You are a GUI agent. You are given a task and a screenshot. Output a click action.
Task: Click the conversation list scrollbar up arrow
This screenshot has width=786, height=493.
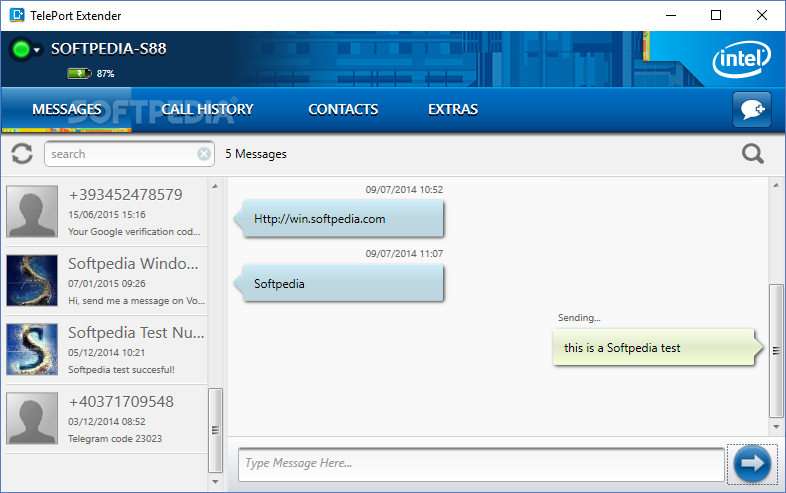(x=215, y=186)
